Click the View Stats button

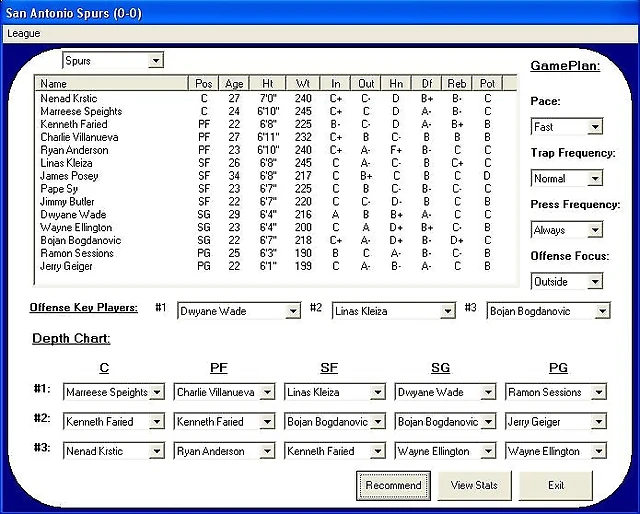[474, 485]
